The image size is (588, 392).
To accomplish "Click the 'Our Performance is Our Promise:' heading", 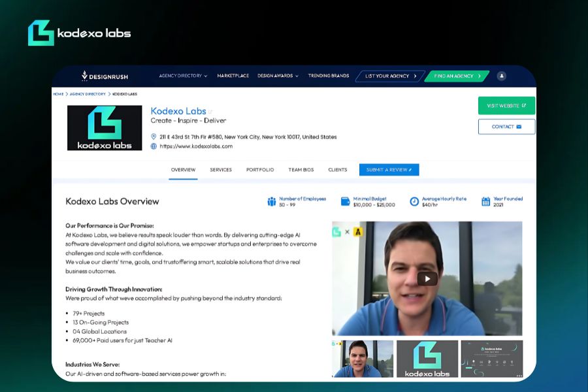I will tap(110, 225).
